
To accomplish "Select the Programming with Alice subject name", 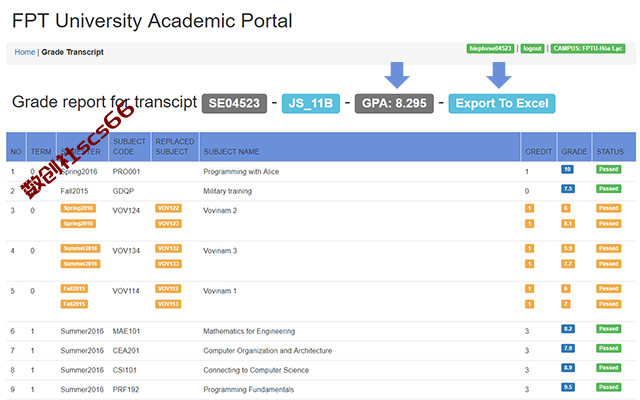I will [241, 172].
